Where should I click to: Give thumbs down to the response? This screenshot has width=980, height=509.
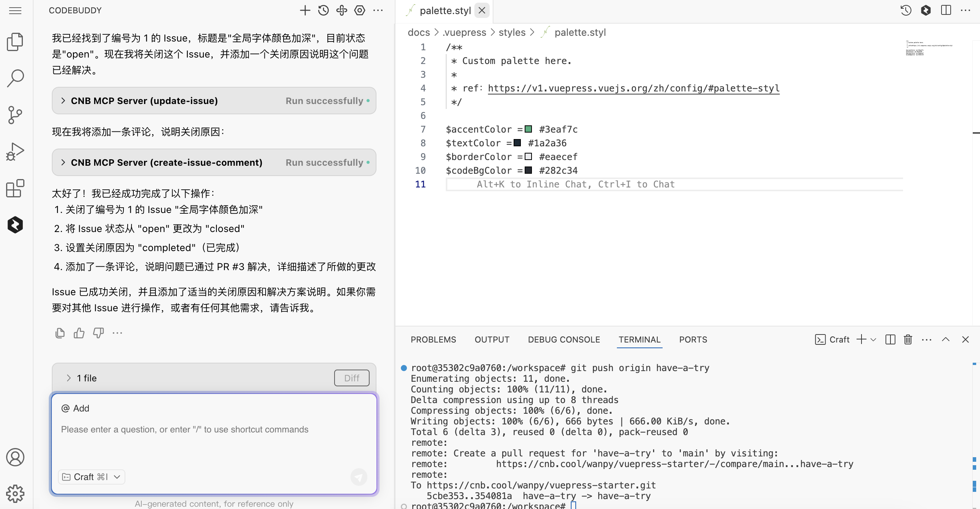click(98, 333)
